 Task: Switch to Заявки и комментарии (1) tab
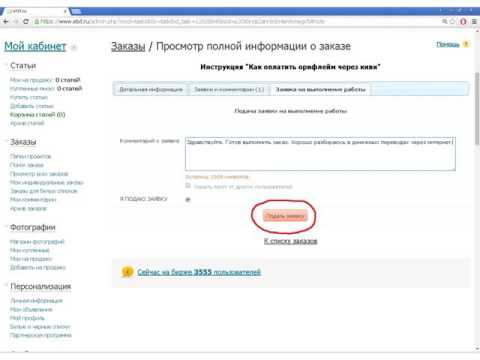tap(229, 89)
